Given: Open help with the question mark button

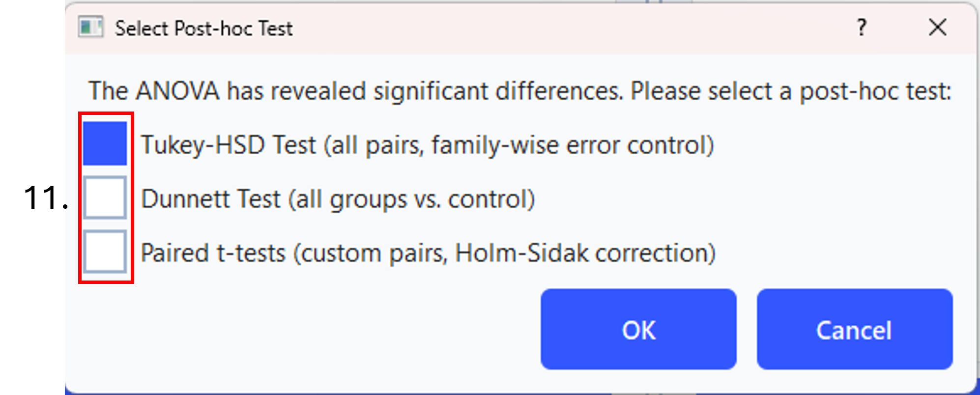Looking at the screenshot, I should 862,27.
